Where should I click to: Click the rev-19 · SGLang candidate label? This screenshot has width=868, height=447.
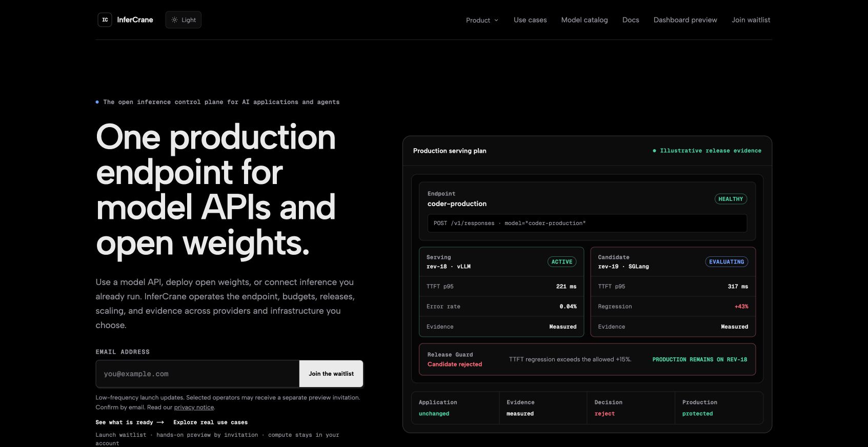(623, 267)
